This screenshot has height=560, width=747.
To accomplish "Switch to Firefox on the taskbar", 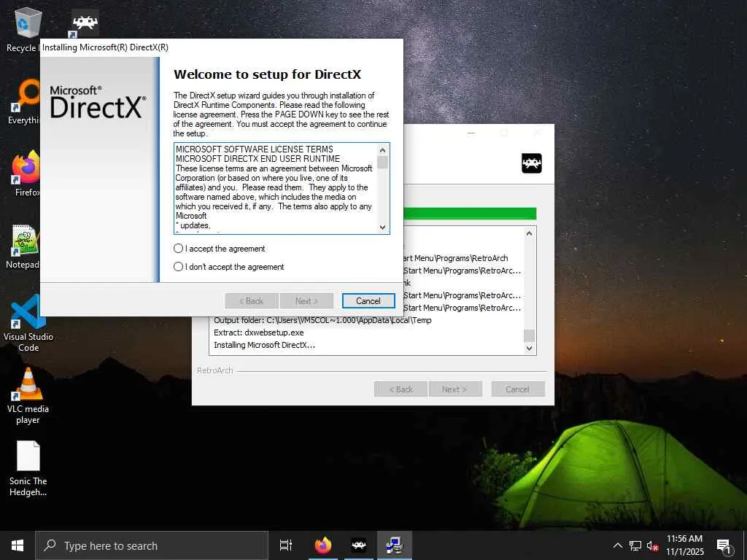I will 322,545.
